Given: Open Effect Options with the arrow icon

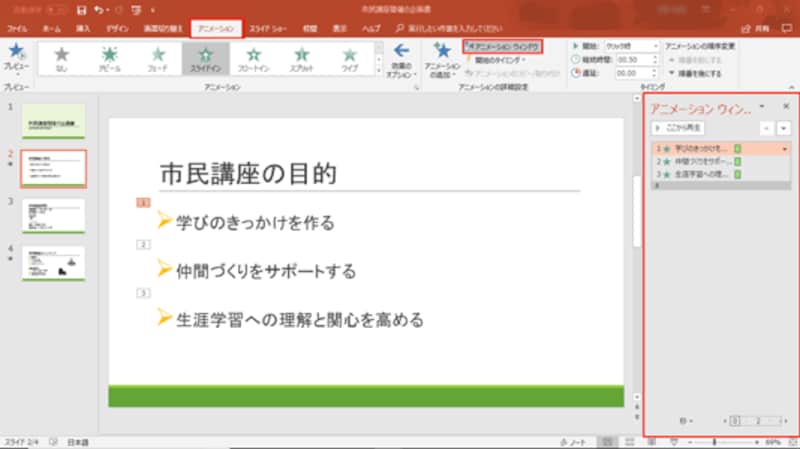Looking at the screenshot, I should [401, 51].
